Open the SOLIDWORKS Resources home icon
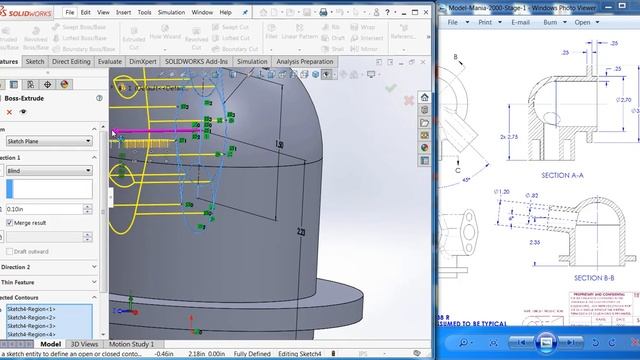The image size is (640, 360). click(x=424, y=98)
